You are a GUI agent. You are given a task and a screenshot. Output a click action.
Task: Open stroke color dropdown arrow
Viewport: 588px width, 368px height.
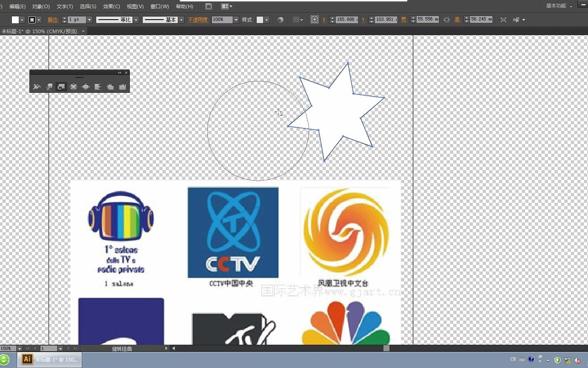click(39, 20)
